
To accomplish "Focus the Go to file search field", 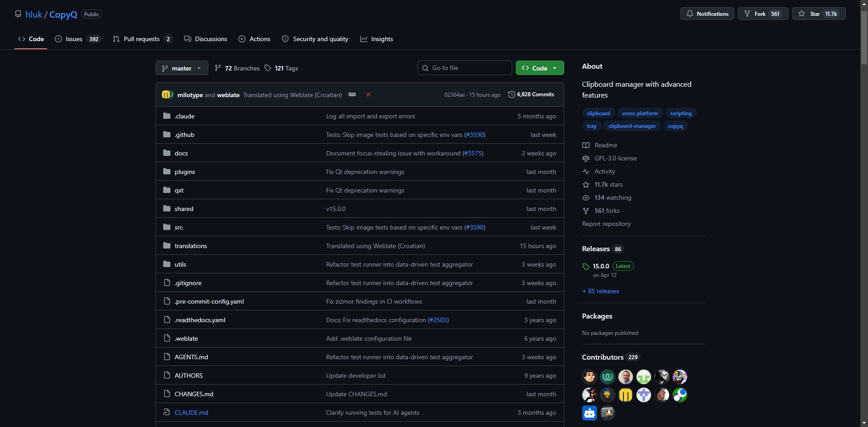I will click(465, 68).
